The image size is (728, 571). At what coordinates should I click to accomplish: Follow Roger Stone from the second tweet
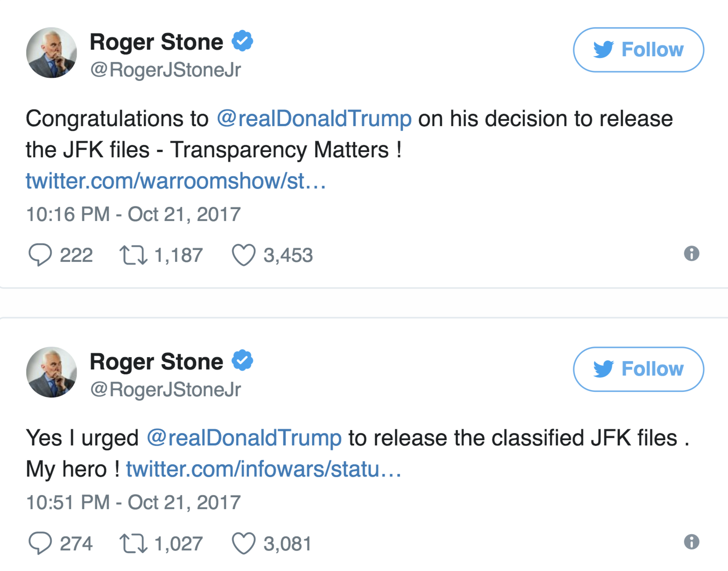point(638,369)
